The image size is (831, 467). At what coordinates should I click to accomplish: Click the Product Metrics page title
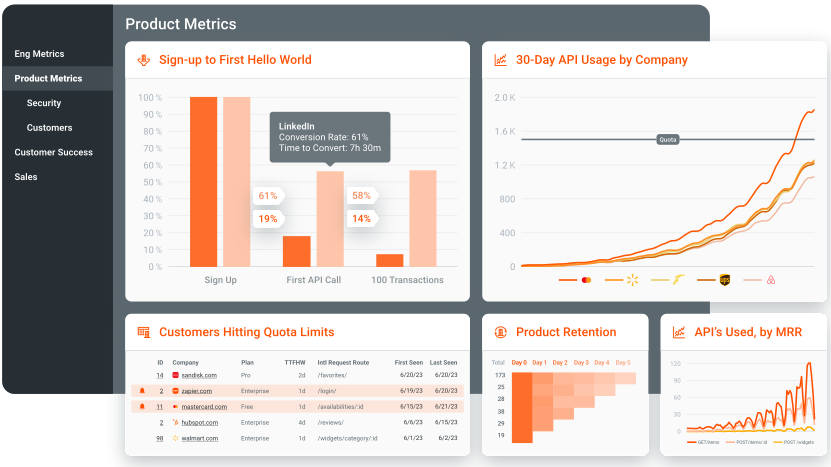tap(181, 24)
